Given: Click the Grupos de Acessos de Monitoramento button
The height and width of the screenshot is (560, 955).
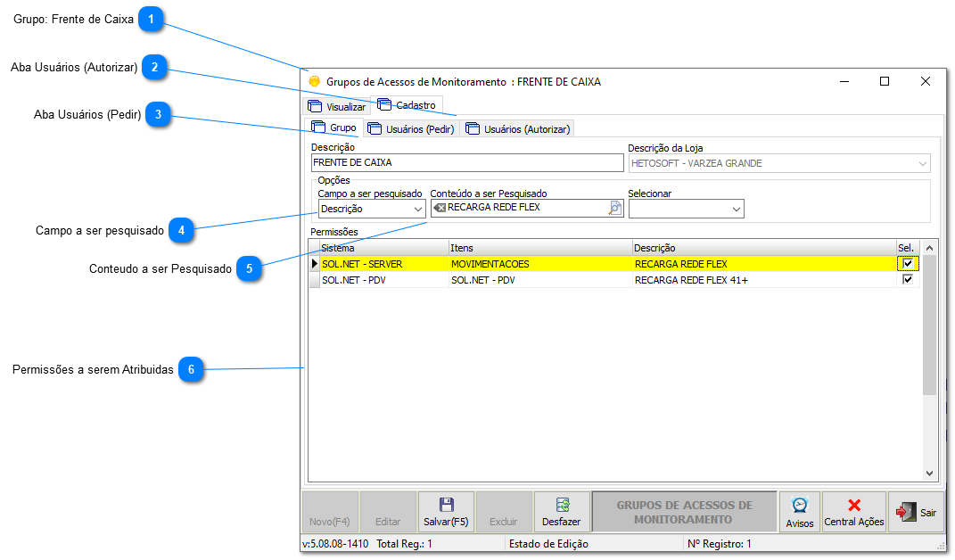Looking at the screenshot, I should [x=684, y=513].
